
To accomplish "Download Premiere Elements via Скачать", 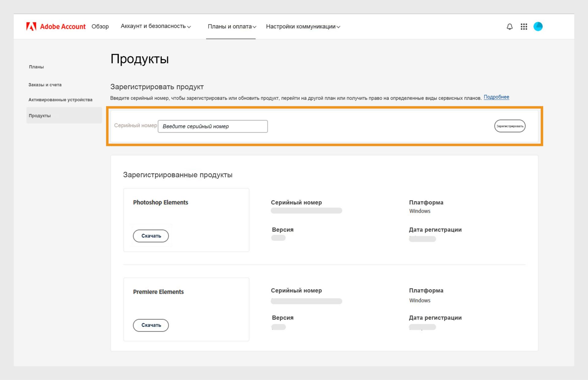I will pyautogui.click(x=151, y=325).
